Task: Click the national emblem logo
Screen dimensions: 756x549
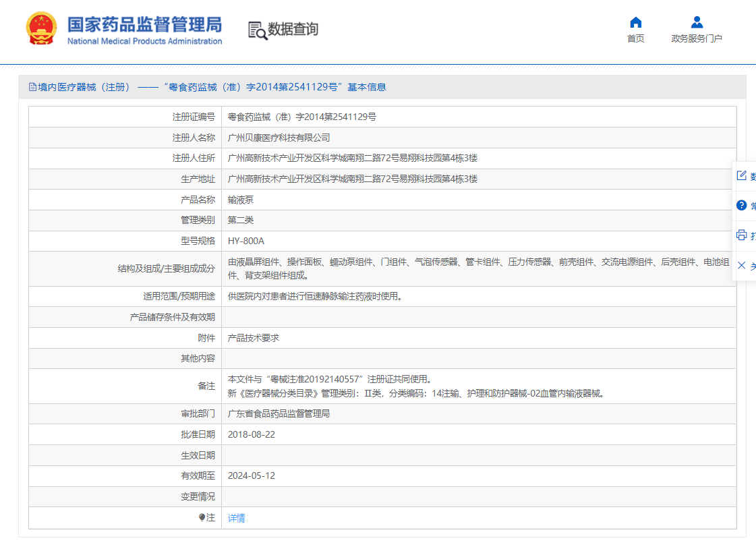Action: point(41,28)
